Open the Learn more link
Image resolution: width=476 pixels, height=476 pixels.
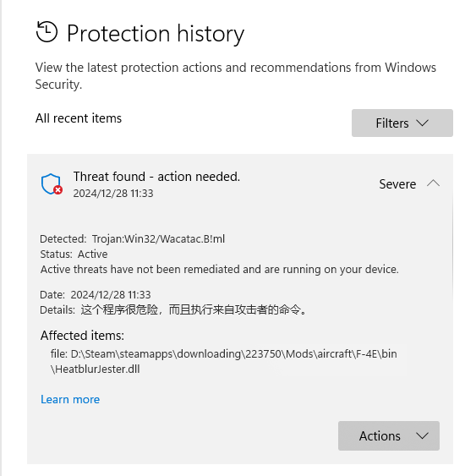tap(70, 400)
